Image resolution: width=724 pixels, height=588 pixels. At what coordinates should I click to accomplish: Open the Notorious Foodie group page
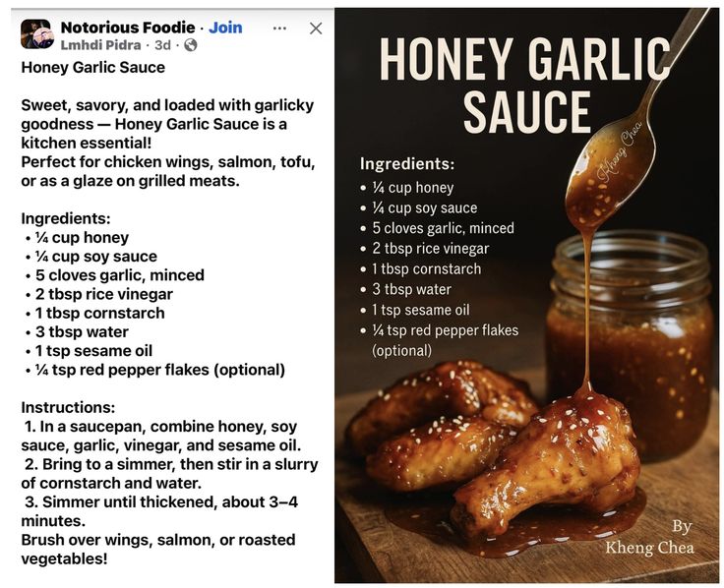pos(126,28)
